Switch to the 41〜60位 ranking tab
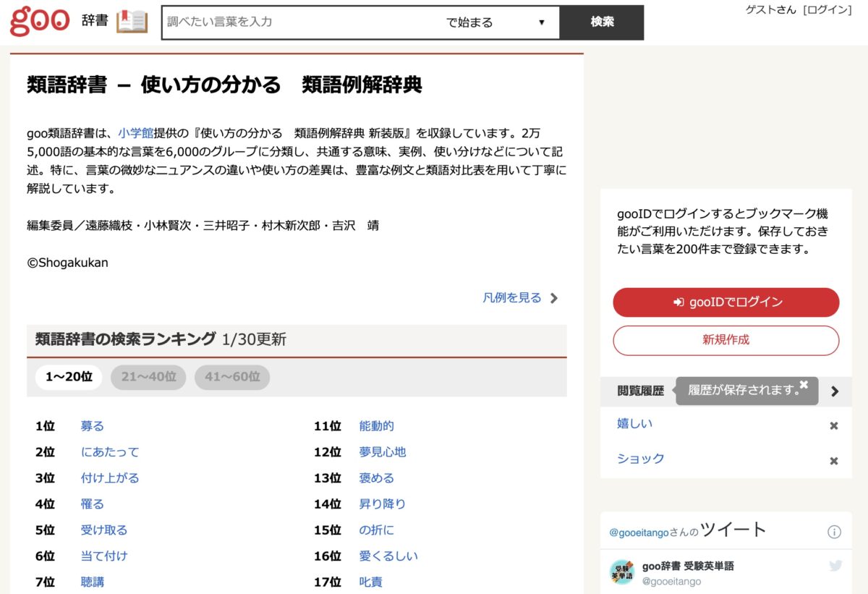 coord(232,377)
